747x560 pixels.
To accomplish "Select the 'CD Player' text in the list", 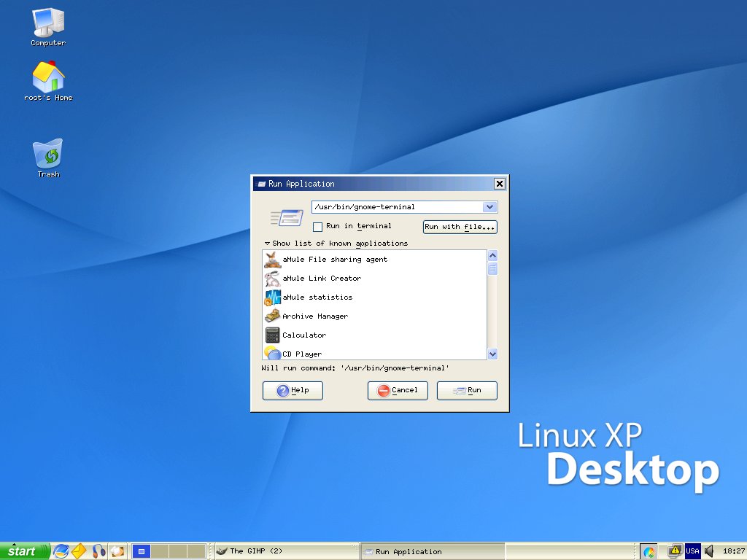I will (x=302, y=354).
